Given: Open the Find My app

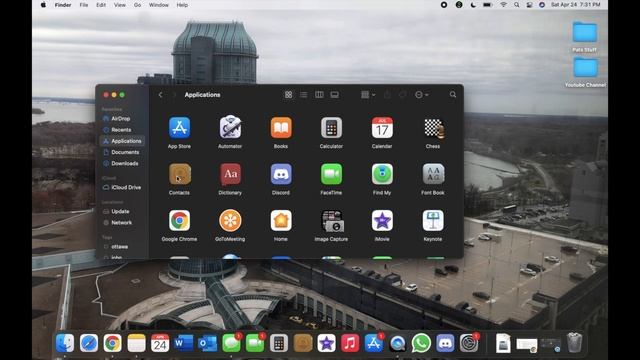Looking at the screenshot, I should [382, 174].
